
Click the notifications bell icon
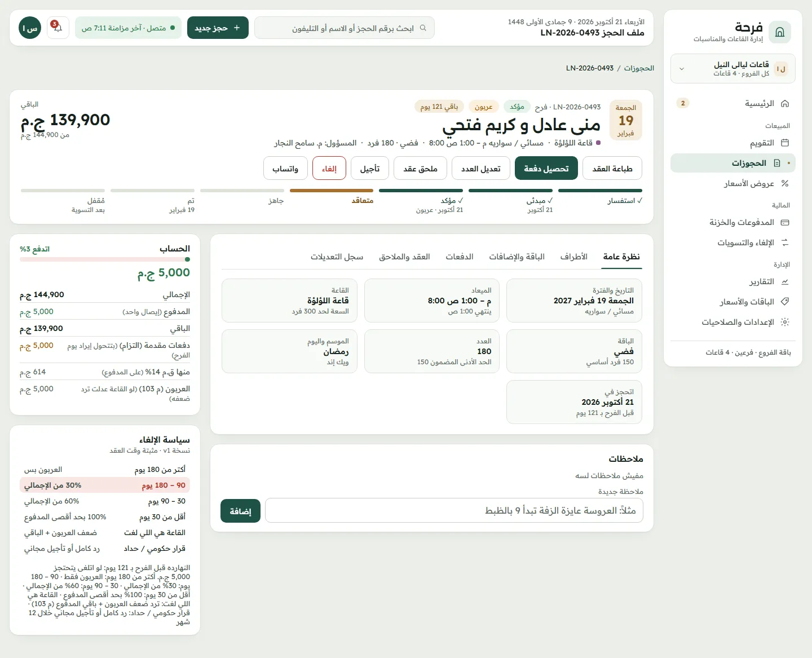58,28
